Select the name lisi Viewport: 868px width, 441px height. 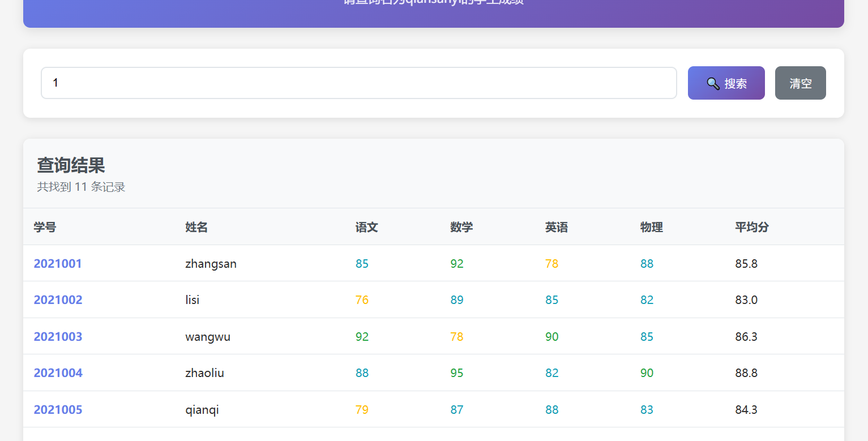[193, 299]
